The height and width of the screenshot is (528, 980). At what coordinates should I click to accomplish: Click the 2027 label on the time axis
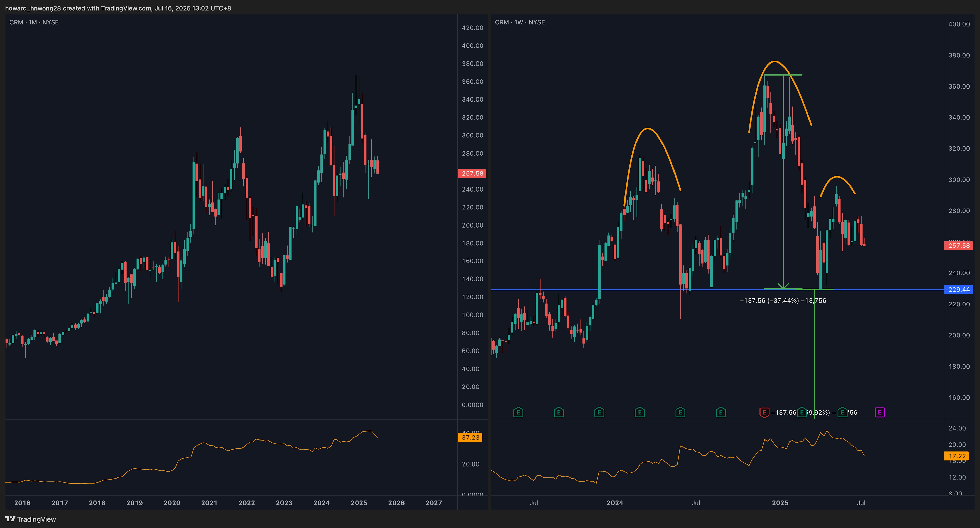point(434,503)
